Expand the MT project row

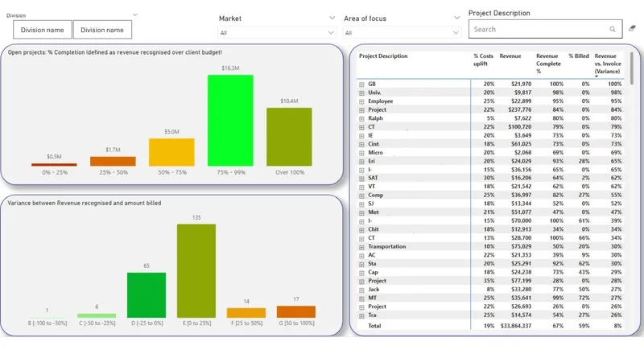tap(361, 299)
